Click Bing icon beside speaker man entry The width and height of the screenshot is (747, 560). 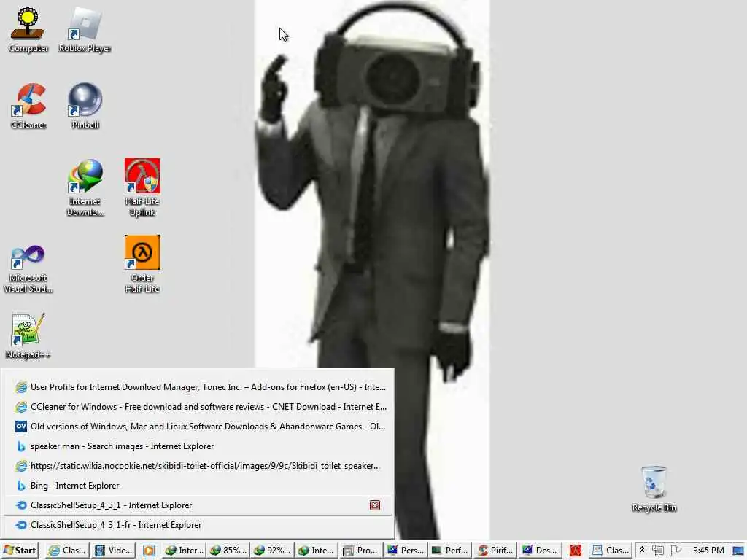(x=20, y=446)
